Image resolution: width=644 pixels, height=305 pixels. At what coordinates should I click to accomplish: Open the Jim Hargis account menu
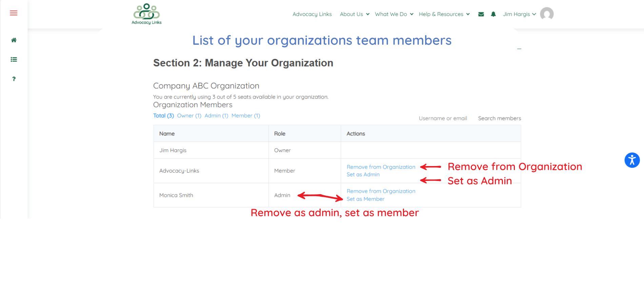(x=519, y=14)
